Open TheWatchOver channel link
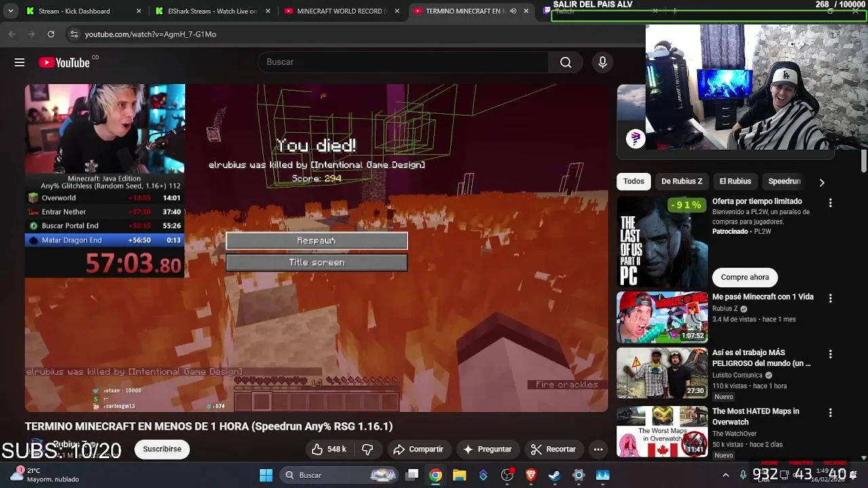This screenshot has width=868, height=488. (x=734, y=434)
